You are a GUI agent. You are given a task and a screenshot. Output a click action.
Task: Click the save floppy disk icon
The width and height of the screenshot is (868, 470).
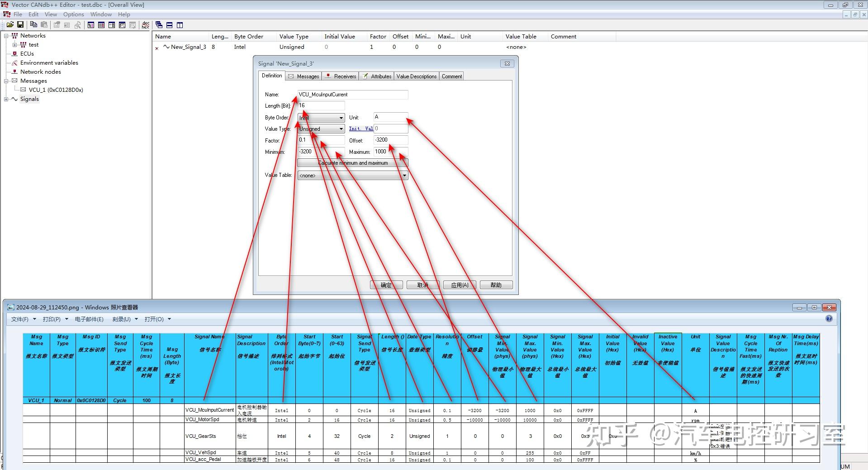pyautogui.click(x=20, y=25)
